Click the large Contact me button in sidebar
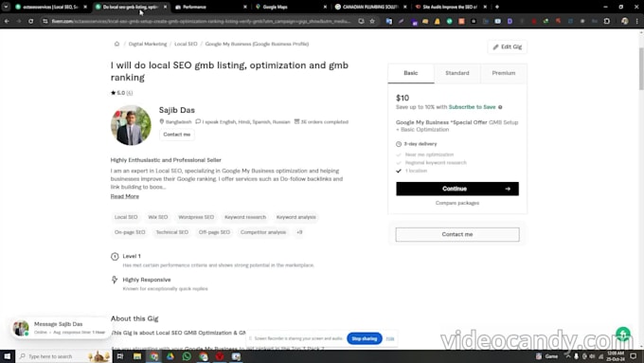644x363 pixels. tap(457, 234)
